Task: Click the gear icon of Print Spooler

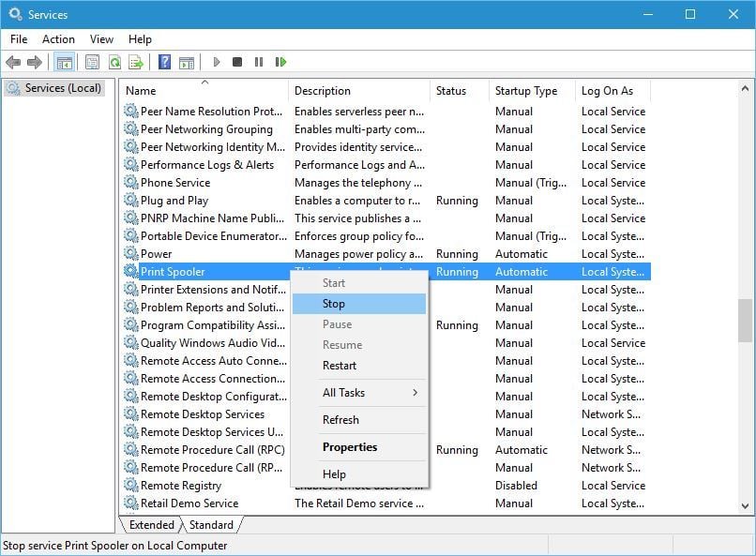Action: [x=130, y=271]
